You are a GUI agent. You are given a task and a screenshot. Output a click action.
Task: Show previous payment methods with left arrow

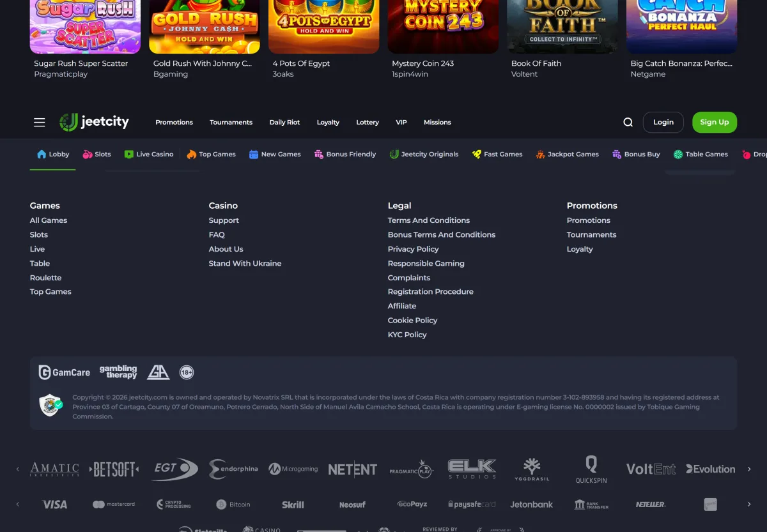pos(18,505)
